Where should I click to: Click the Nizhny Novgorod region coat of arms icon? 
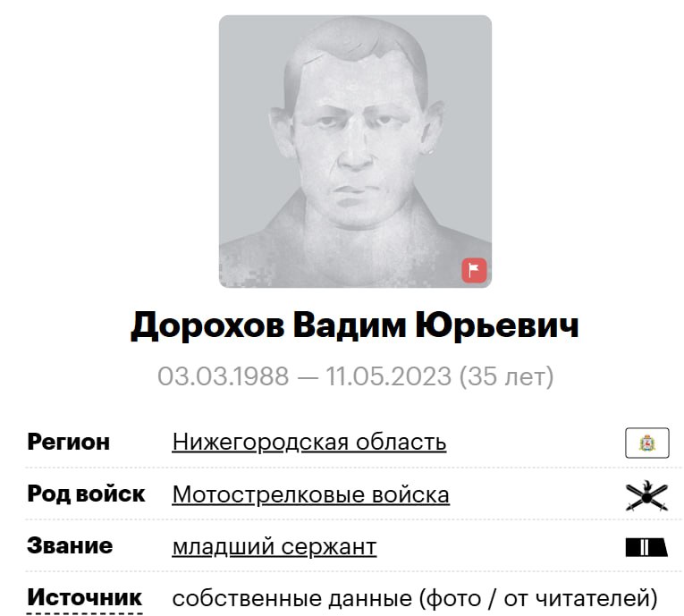647,443
